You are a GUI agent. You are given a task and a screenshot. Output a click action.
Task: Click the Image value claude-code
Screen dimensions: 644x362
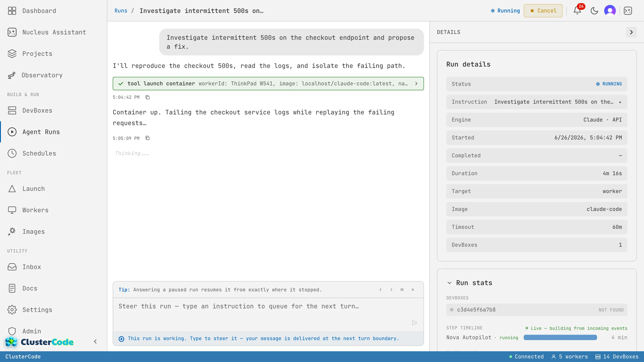click(604, 209)
